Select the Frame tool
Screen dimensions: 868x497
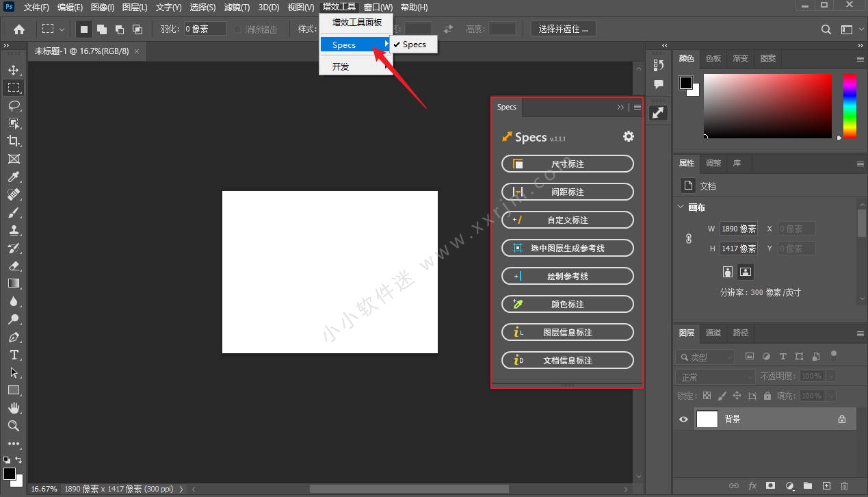[x=14, y=159]
